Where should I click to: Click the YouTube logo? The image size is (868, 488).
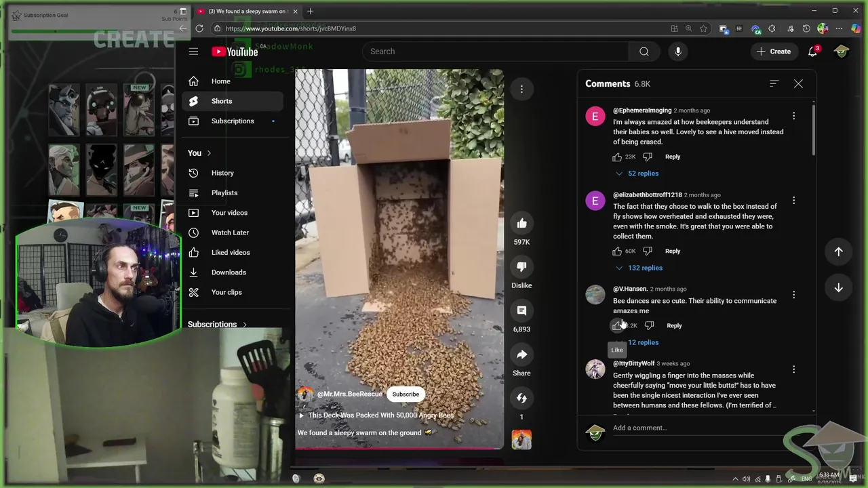(235, 52)
